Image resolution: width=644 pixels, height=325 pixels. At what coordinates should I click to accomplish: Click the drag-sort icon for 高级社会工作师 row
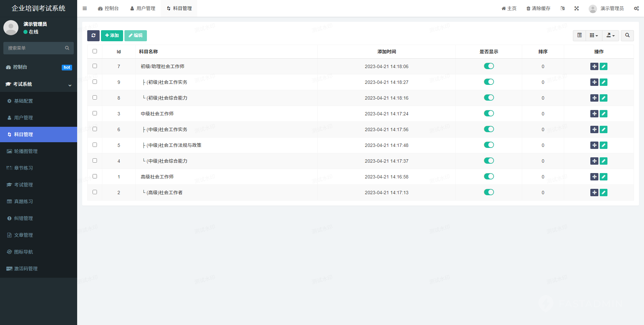point(594,177)
